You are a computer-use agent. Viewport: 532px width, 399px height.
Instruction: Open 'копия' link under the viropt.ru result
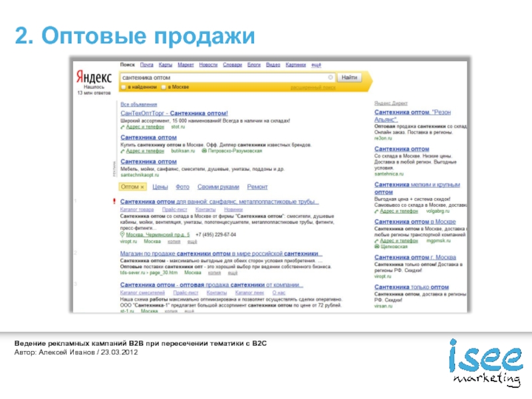[174, 241]
